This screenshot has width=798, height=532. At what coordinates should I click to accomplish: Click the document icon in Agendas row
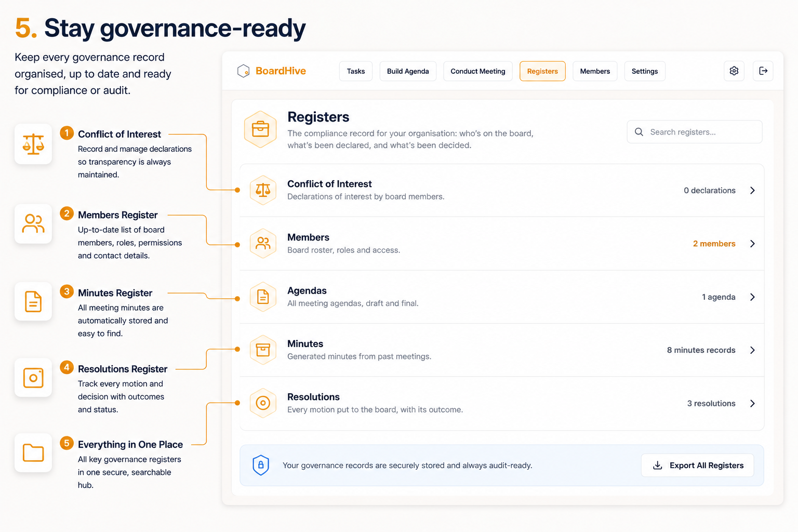point(263,297)
